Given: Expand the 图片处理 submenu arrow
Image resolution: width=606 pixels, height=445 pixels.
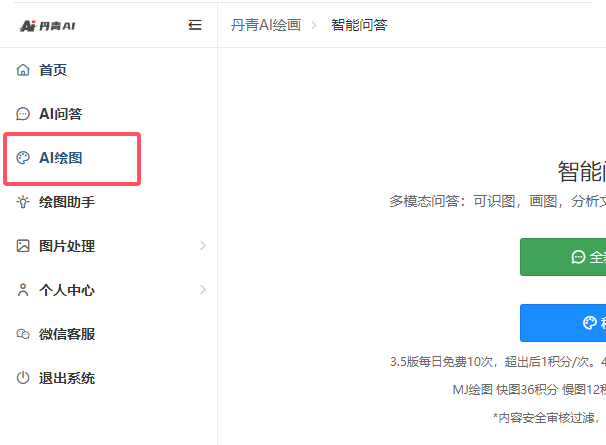Looking at the screenshot, I should (203, 246).
